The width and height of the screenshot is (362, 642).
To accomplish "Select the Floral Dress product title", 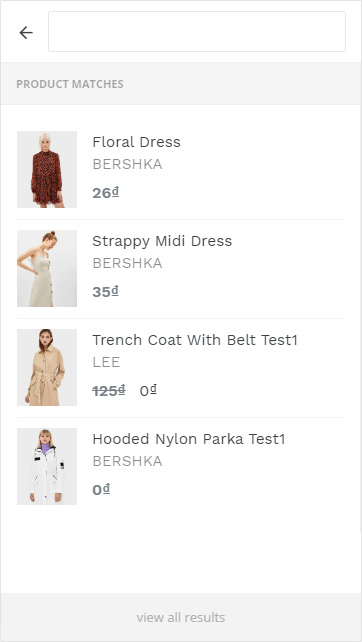I will (136, 142).
